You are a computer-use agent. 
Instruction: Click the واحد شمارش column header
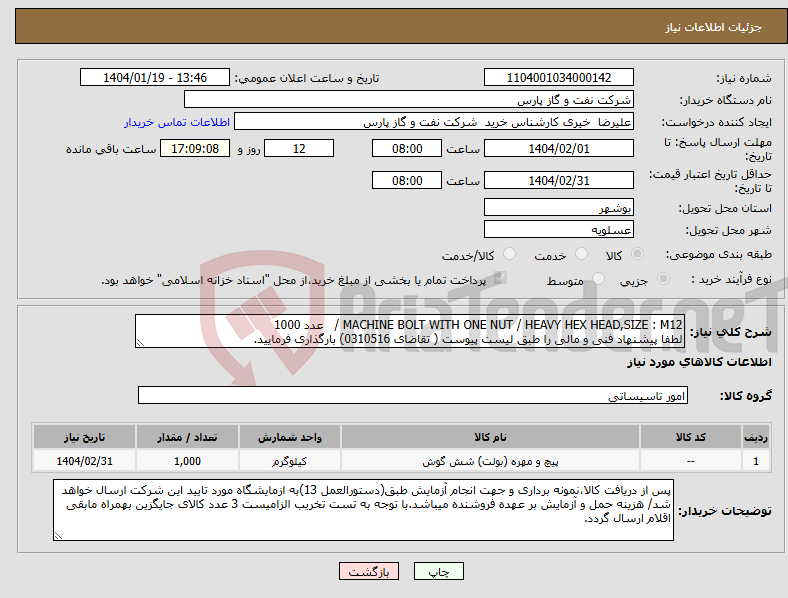[290, 437]
